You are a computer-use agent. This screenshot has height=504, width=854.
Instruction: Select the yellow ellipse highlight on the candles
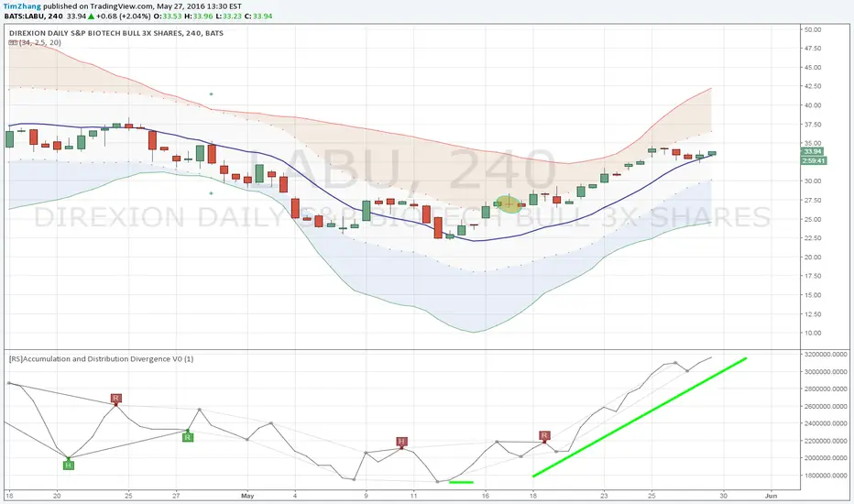point(509,204)
